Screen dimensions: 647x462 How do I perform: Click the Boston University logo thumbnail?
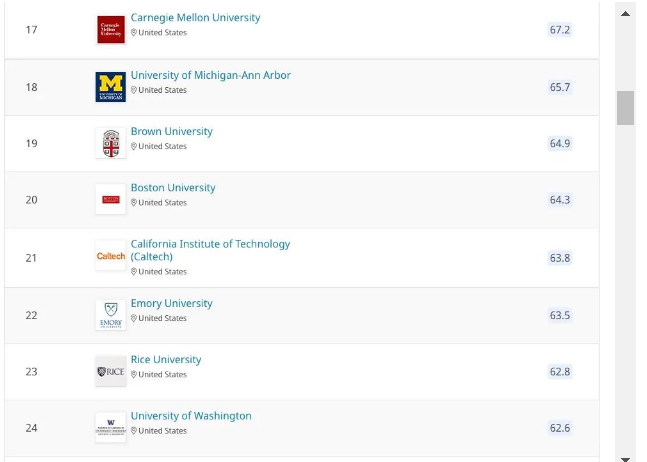point(111,199)
